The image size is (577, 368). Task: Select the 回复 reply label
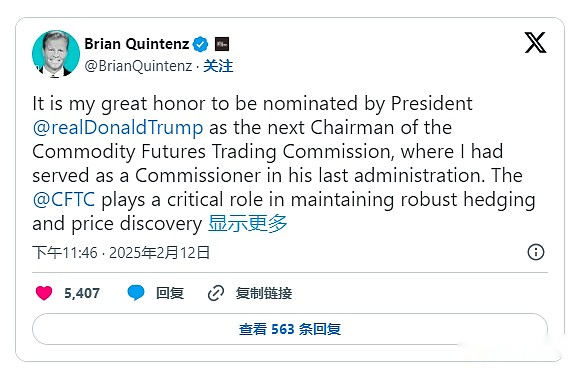coord(170,293)
